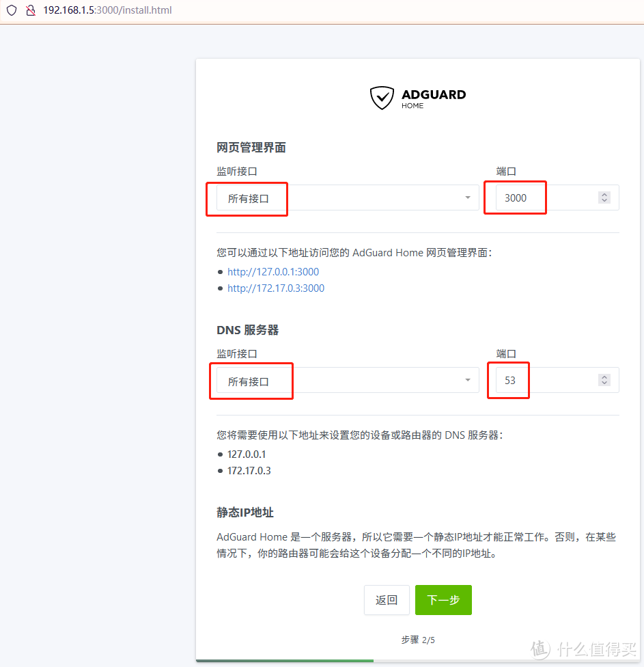
Task: Click the 步骤 2/5 step indicator
Action: point(418,640)
